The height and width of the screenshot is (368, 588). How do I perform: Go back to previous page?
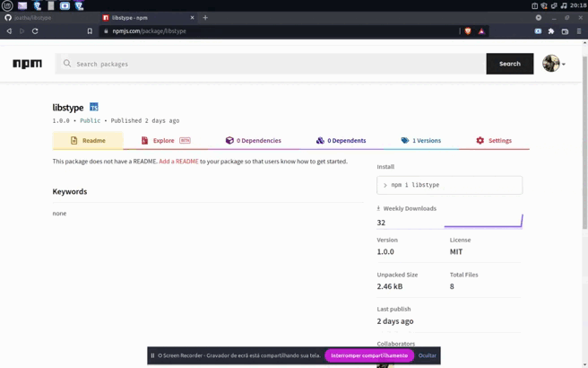pyautogui.click(x=9, y=31)
